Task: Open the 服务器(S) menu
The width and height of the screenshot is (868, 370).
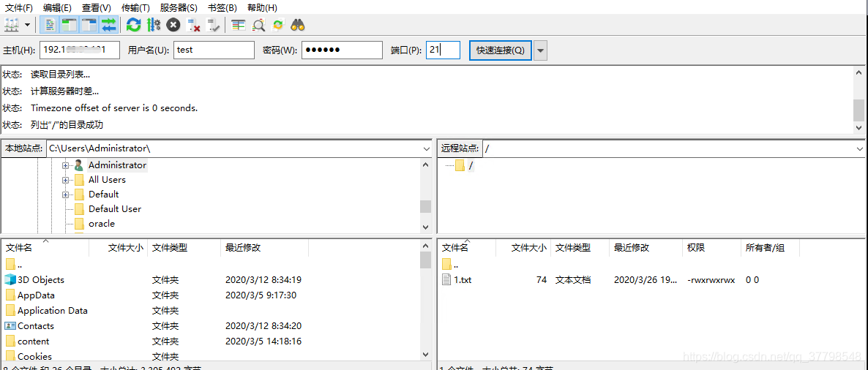Action: [179, 8]
